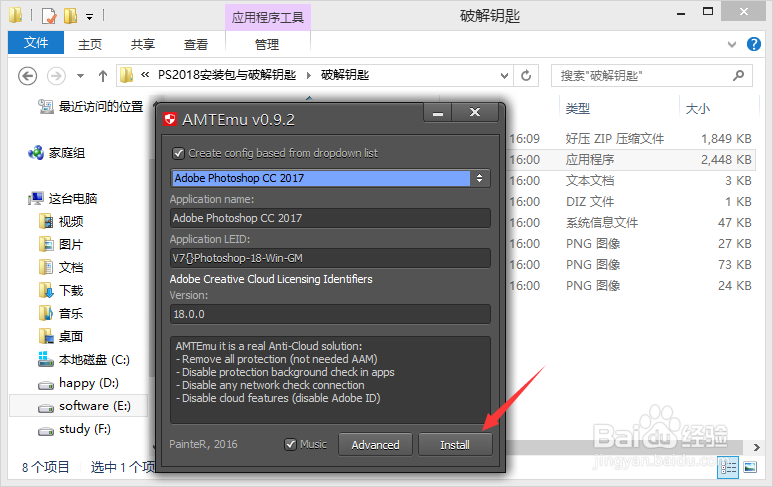Click the Explorer folder icon in title bar
Viewport: 773px width, 487px height.
click(16, 15)
